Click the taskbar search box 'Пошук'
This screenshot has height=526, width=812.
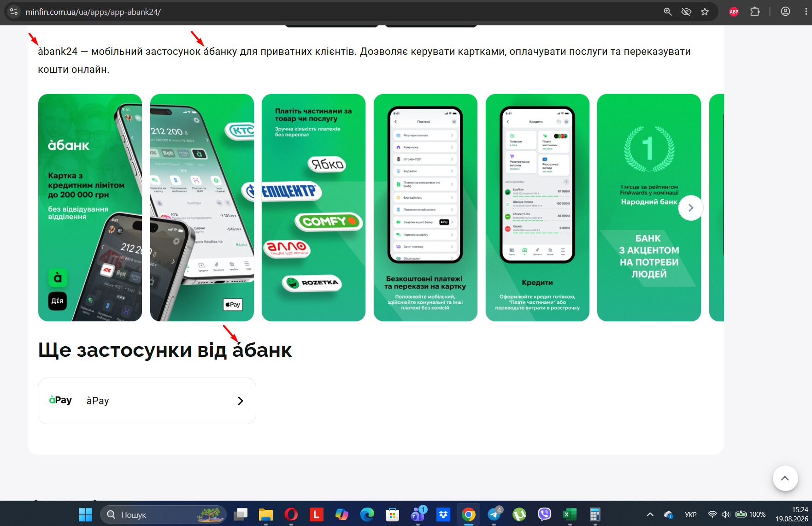point(163,514)
